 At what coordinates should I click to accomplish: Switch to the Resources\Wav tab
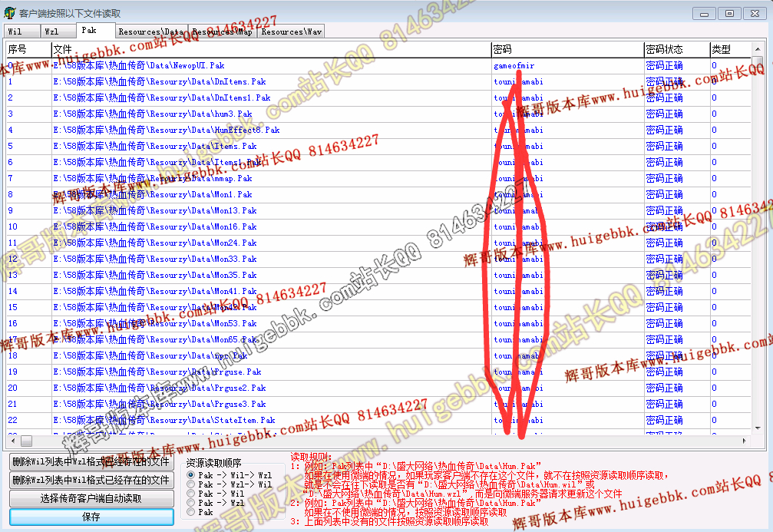(291, 31)
